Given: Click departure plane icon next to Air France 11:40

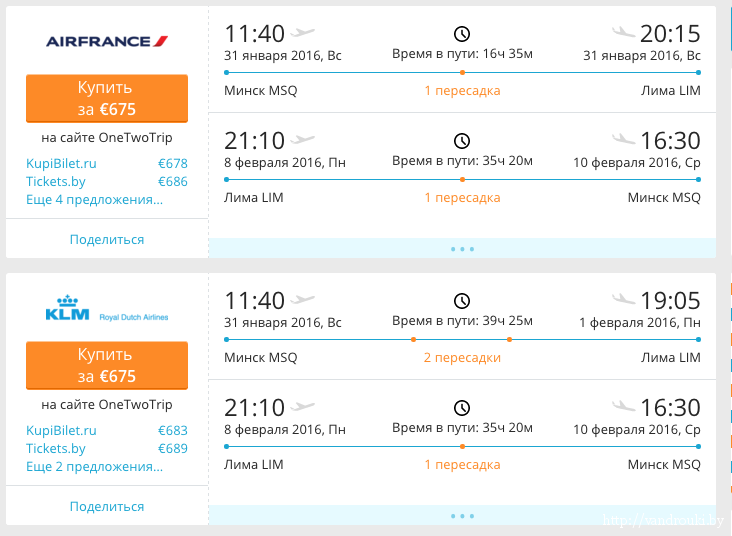Looking at the screenshot, I should tap(303, 33).
